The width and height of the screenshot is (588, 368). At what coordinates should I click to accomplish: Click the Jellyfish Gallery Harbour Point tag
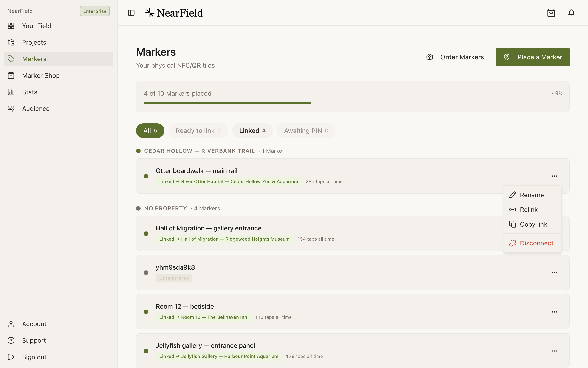click(x=219, y=356)
